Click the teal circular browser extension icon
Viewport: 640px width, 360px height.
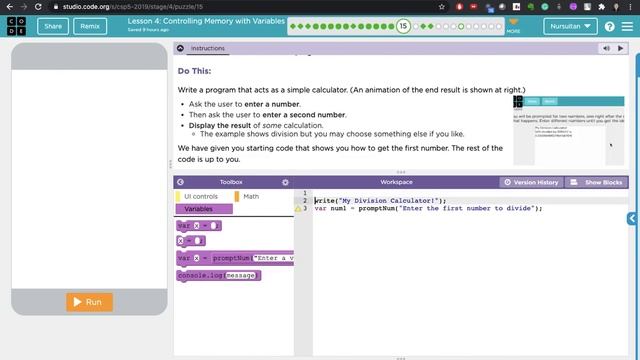click(x=545, y=7)
